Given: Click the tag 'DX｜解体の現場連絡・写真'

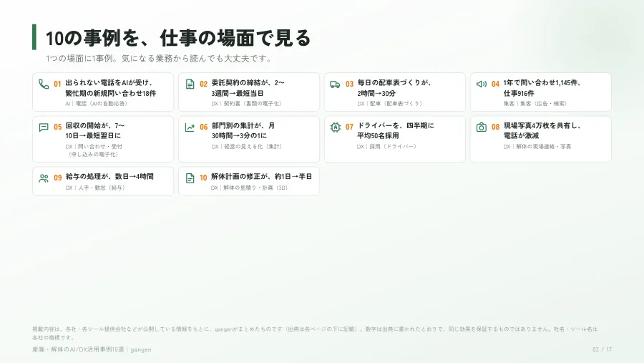Looking at the screenshot, I should [x=537, y=146].
